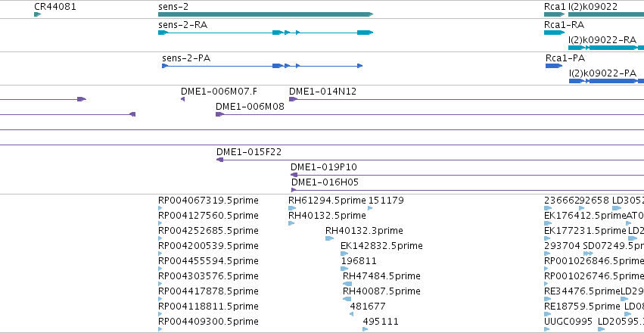Select the RH61294.5prime EST glyph
The height and width of the screenshot is (333, 644).
tap(292, 208)
